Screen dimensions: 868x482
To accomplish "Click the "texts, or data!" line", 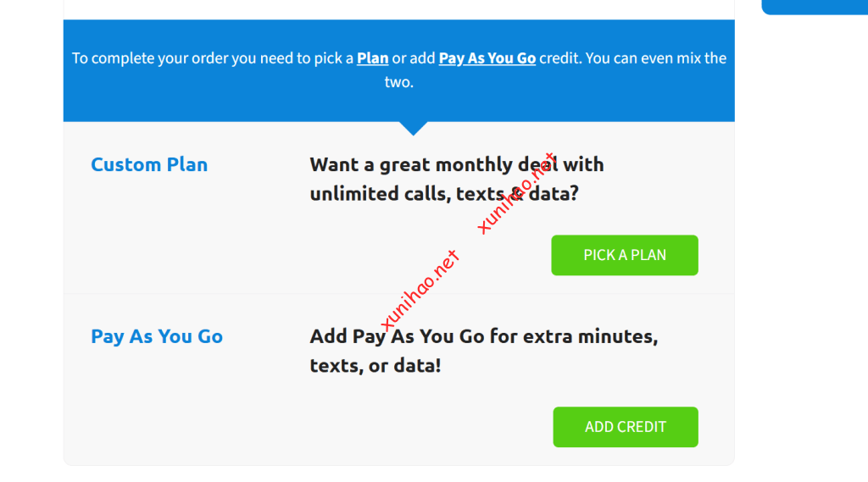I will click(x=375, y=366).
